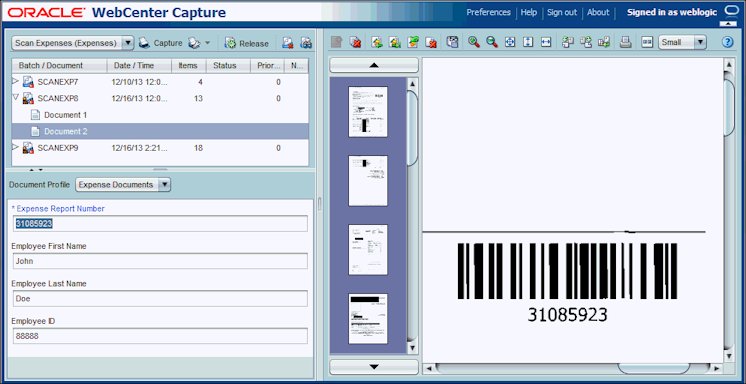The height and width of the screenshot is (384, 746).
Task: Click the previous thumbnails up-arrow button
Action: 374,65
